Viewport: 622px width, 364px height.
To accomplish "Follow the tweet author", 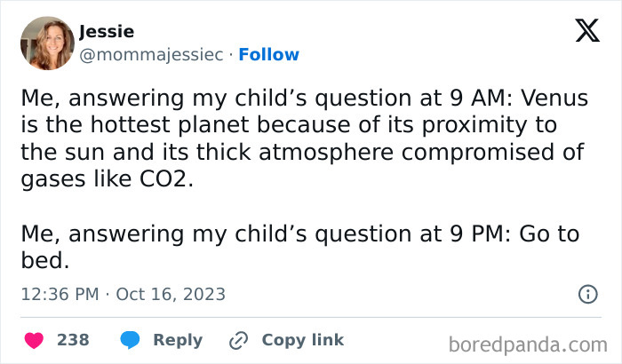I will pyautogui.click(x=269, y=54).
